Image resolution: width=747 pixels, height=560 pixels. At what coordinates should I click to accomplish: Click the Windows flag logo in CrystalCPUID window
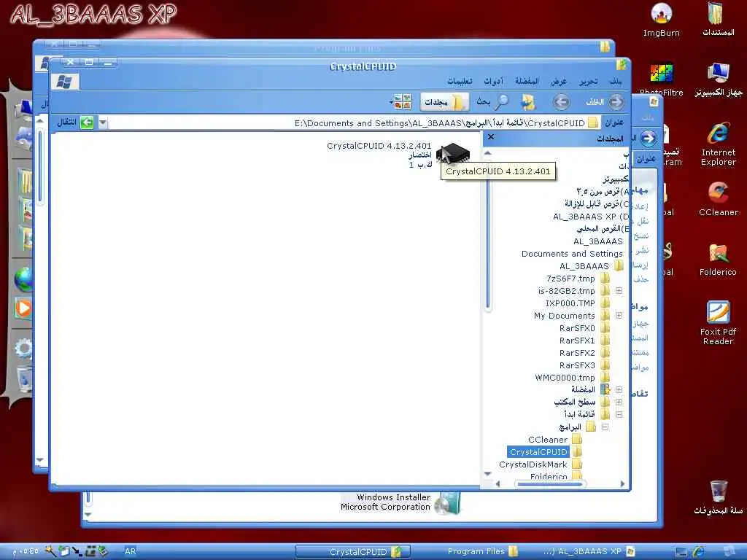pyautogui.click(x=65, y=82)
